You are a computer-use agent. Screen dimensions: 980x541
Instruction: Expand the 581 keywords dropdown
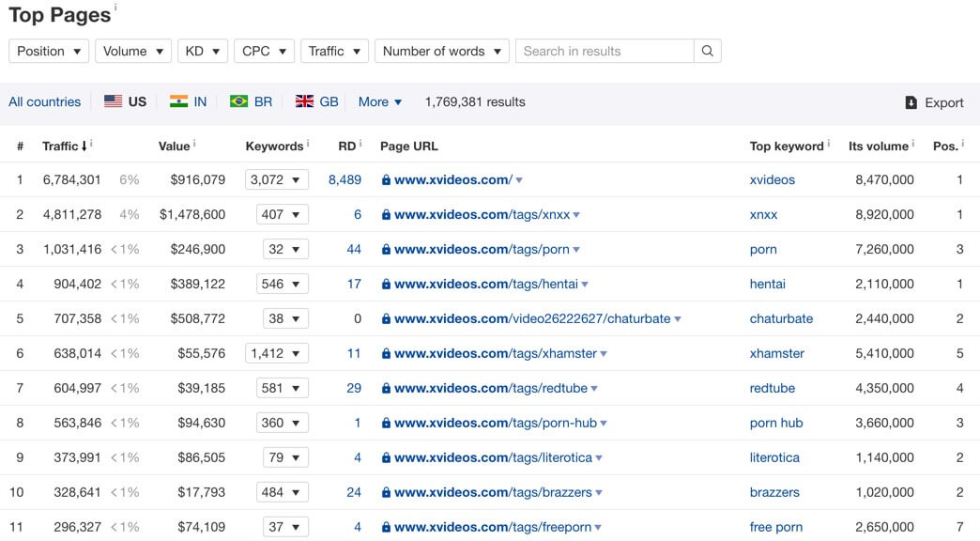(282, 389)
